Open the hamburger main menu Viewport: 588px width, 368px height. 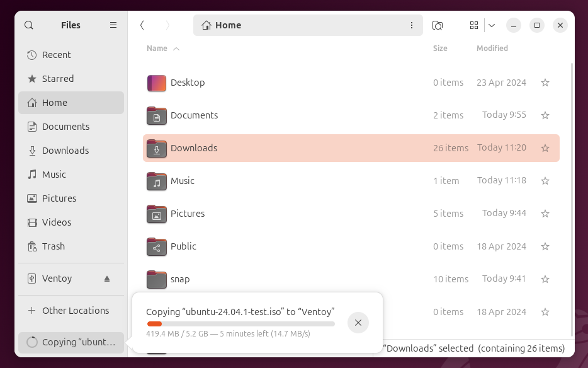pos(113,25)
